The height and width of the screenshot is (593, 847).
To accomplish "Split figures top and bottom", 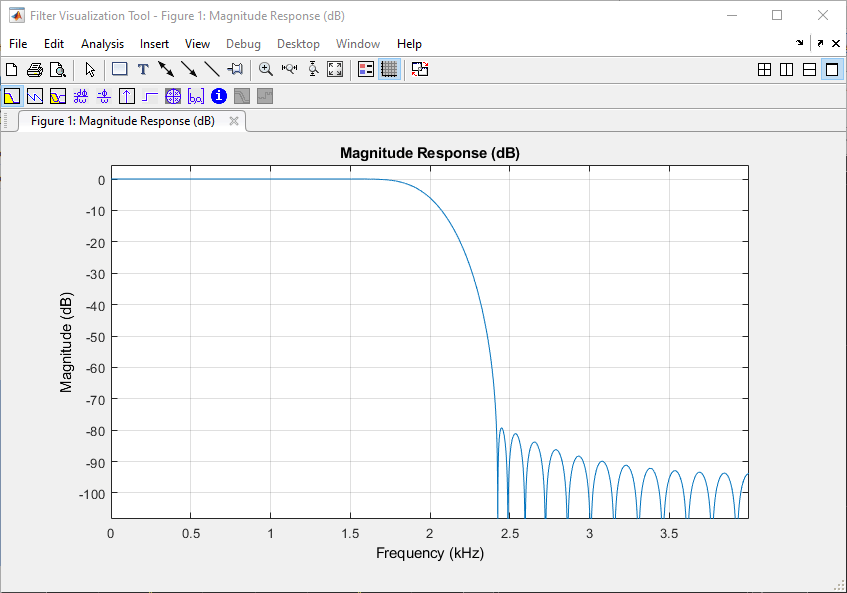I will (809, 70).
